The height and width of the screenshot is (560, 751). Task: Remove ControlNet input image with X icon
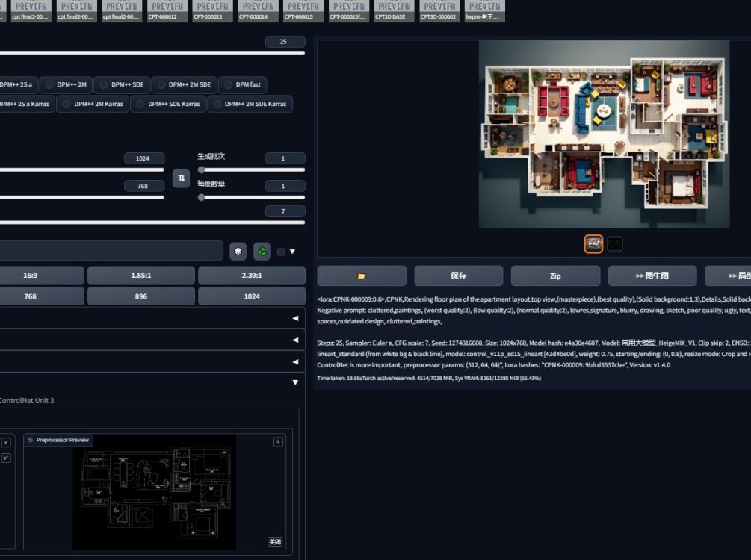[6, 443]
